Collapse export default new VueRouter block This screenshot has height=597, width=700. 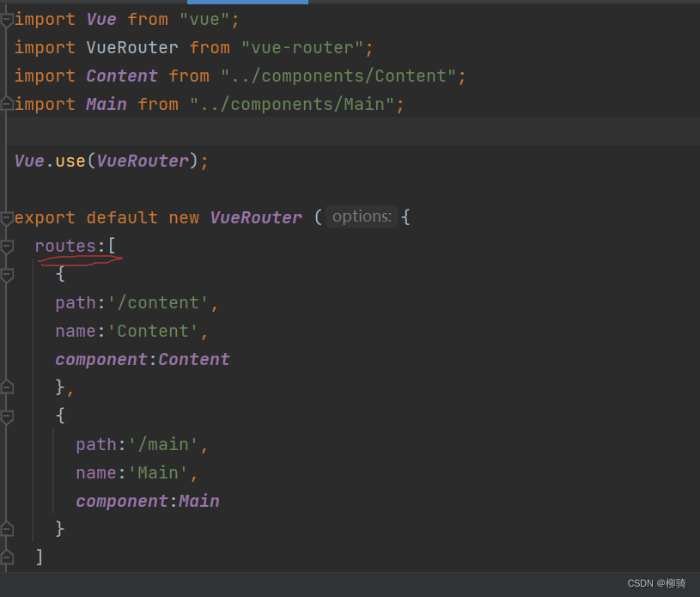(7, 218)
